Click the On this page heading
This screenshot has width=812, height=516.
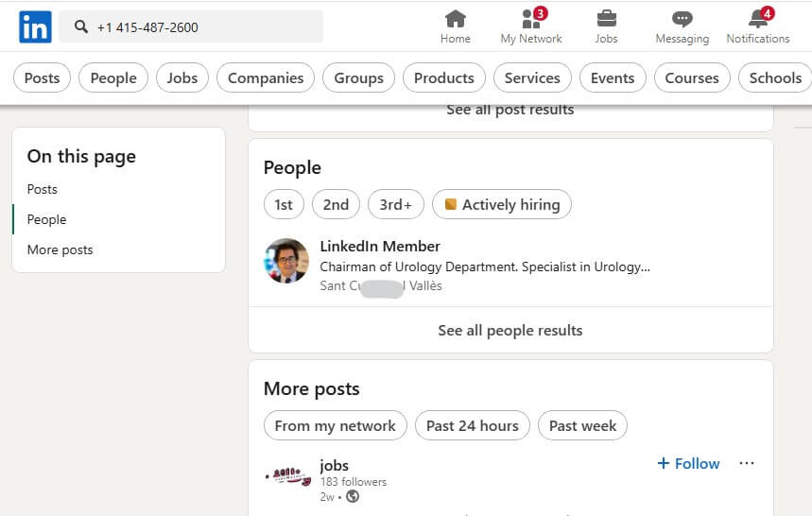point(81,156)
